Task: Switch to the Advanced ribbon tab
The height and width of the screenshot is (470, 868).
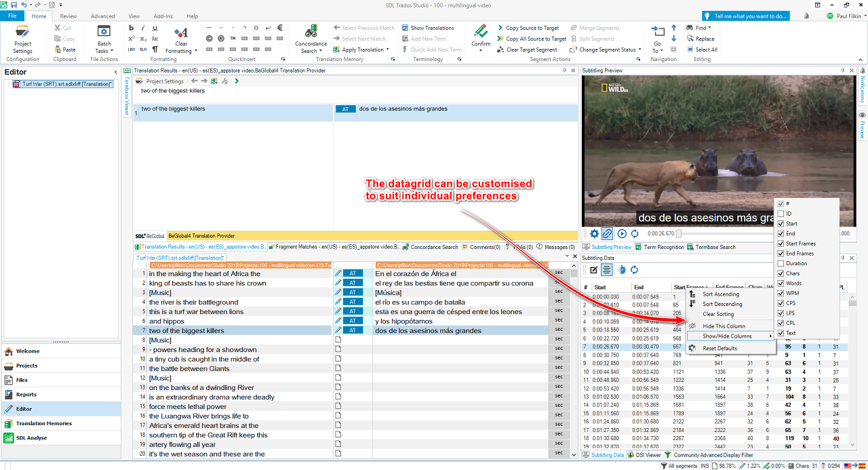Action: pyautogui.click(x=102, y=16)
